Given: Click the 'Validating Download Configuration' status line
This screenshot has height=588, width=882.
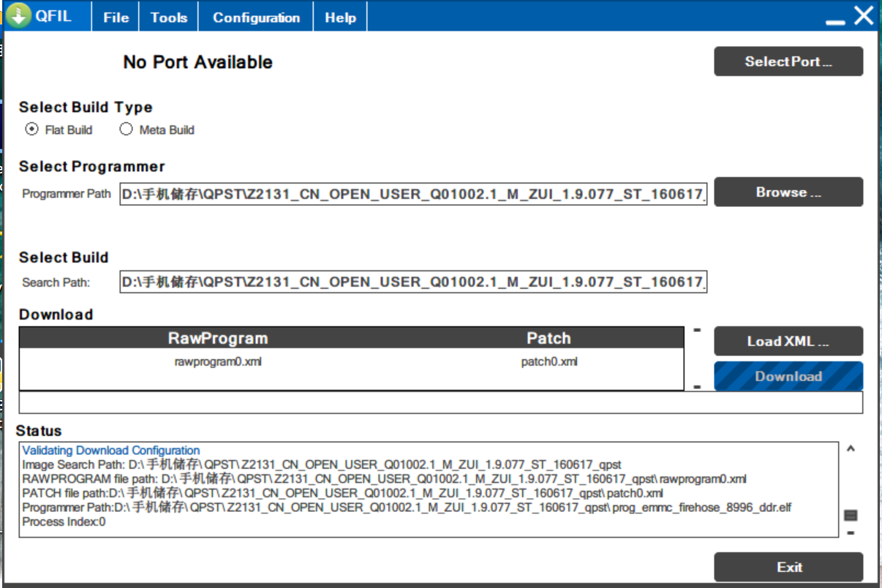Looking at the screenshot, I should (x=111, y=451).
